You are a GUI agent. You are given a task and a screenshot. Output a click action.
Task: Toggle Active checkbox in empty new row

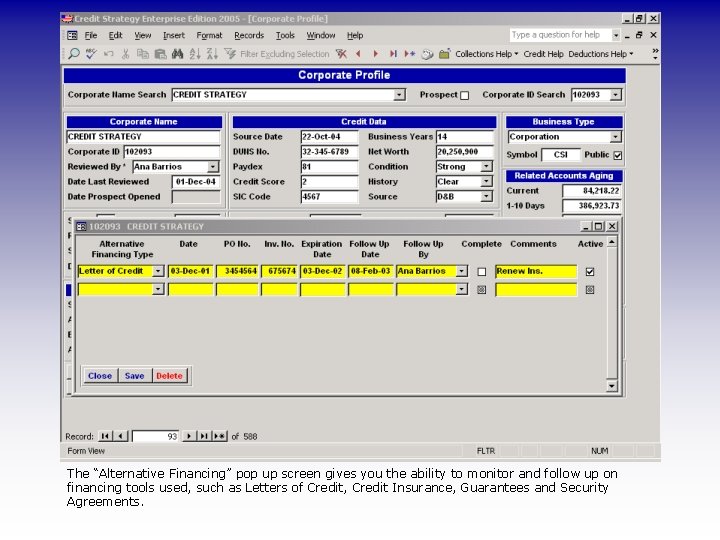tap(590, 290)
